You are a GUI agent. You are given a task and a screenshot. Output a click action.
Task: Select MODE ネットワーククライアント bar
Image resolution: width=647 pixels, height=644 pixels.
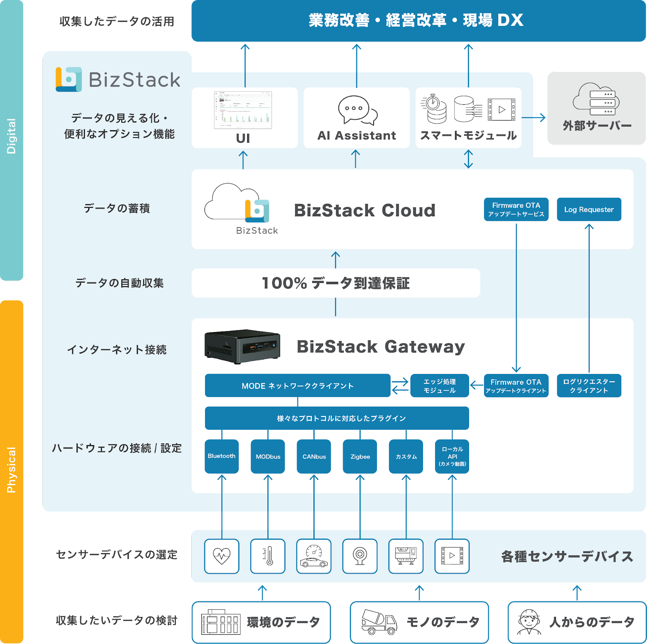298,386
